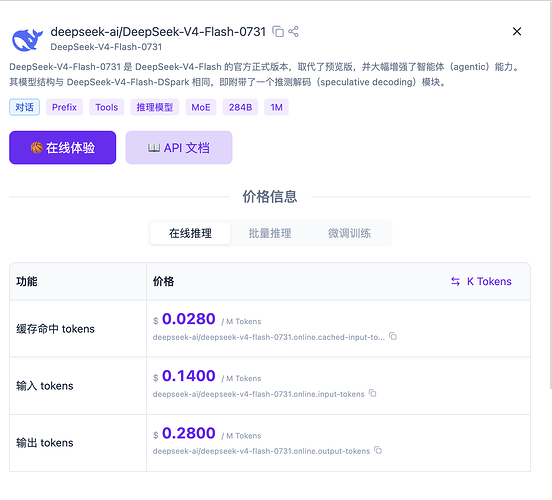Switch price unit via K Tokens toggle
The height and width of the screenshot is (500, 552).
click(x=481, y=281)
